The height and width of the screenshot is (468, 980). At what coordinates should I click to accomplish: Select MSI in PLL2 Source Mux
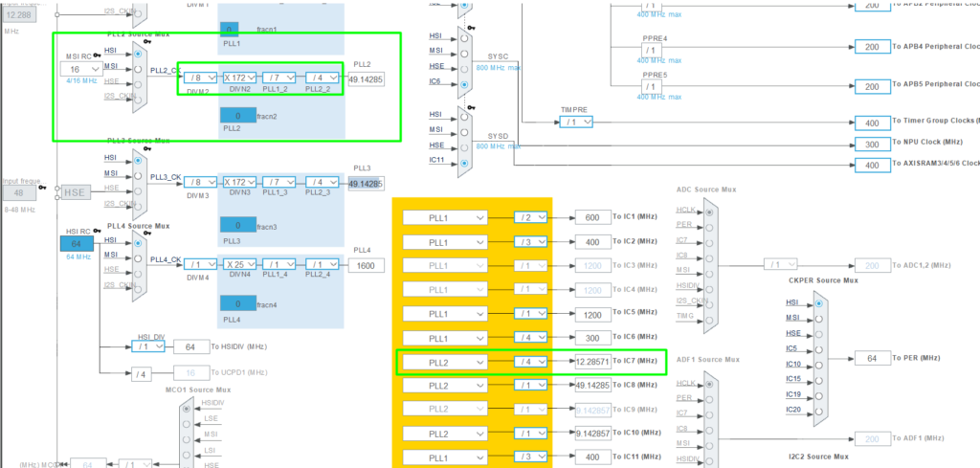[138, 67]
